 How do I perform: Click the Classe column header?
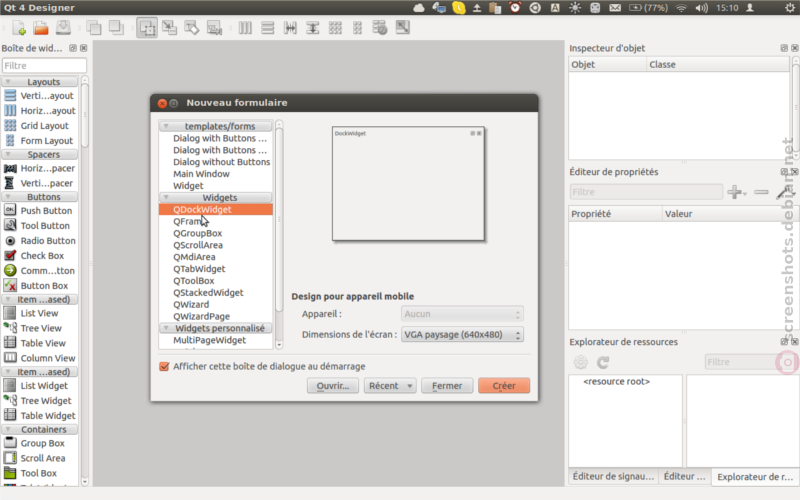(718, 64)
